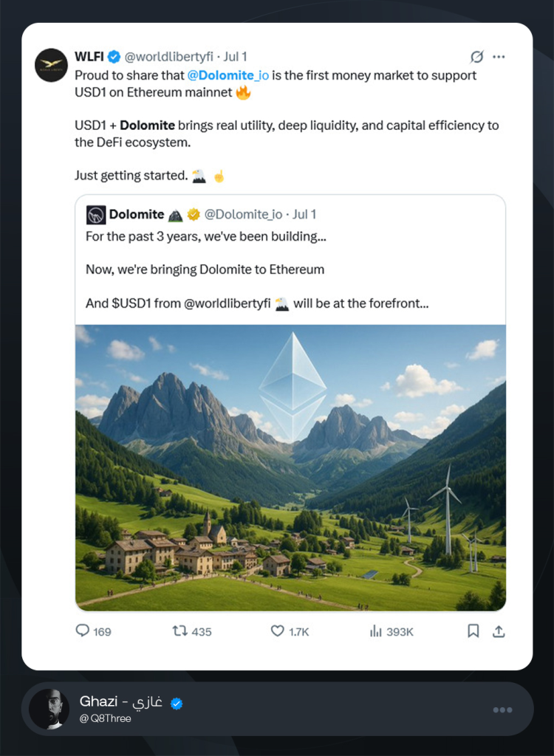Click the Grok slashed-circle icon
554x756 pixels.
(476, 57)
